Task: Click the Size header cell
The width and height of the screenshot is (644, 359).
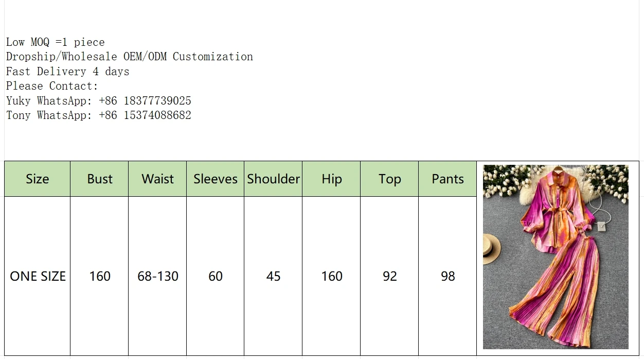Action: pos(37,179)
